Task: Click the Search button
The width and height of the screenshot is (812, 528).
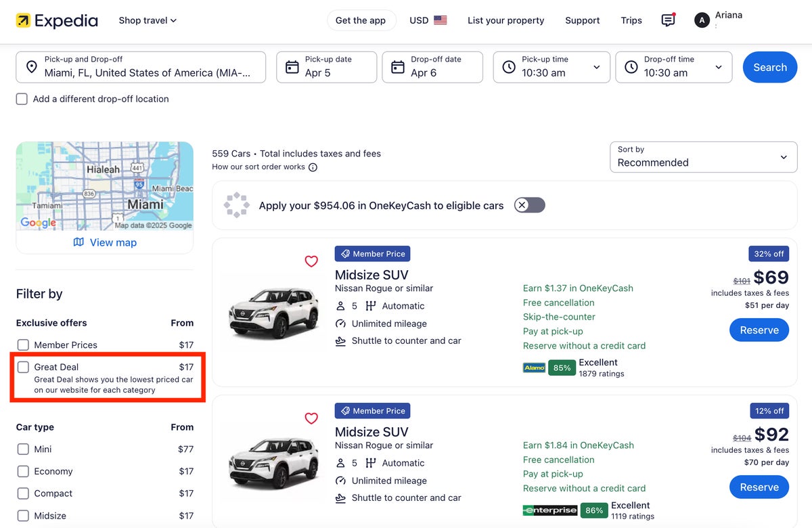Action: 770,67
